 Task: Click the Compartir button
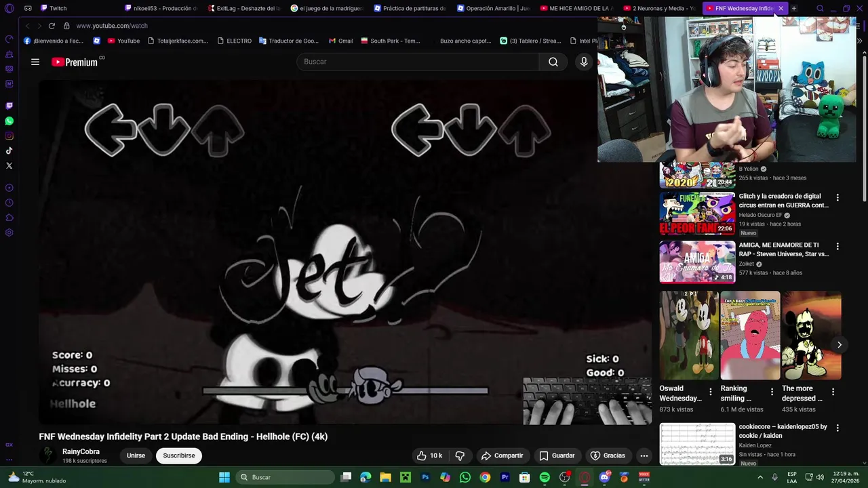click(x=502, y=455)
